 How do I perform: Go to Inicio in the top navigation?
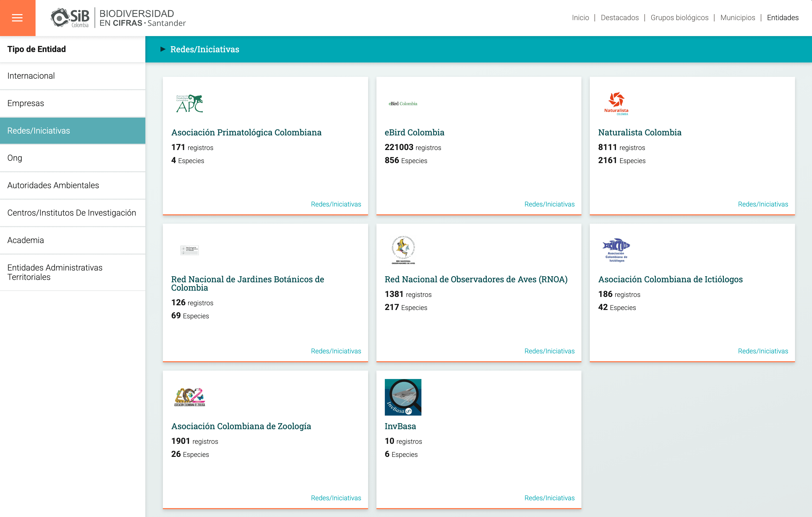[580, 18]
